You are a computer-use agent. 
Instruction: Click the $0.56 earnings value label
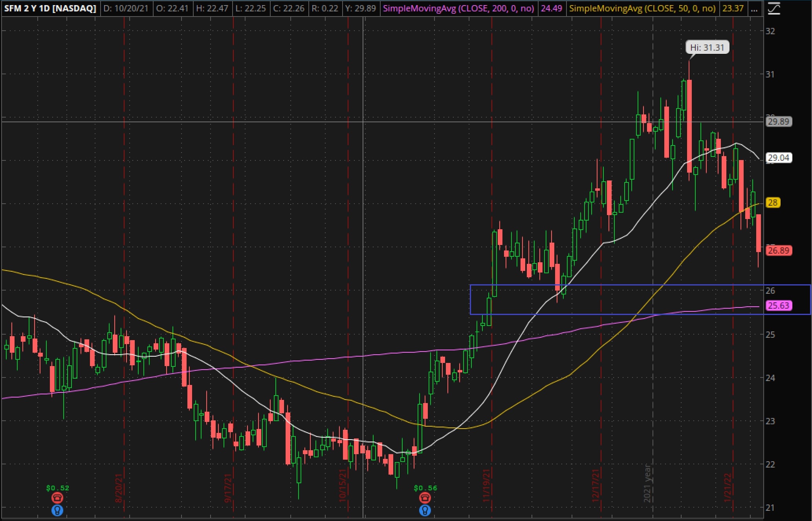click(425, 488)
